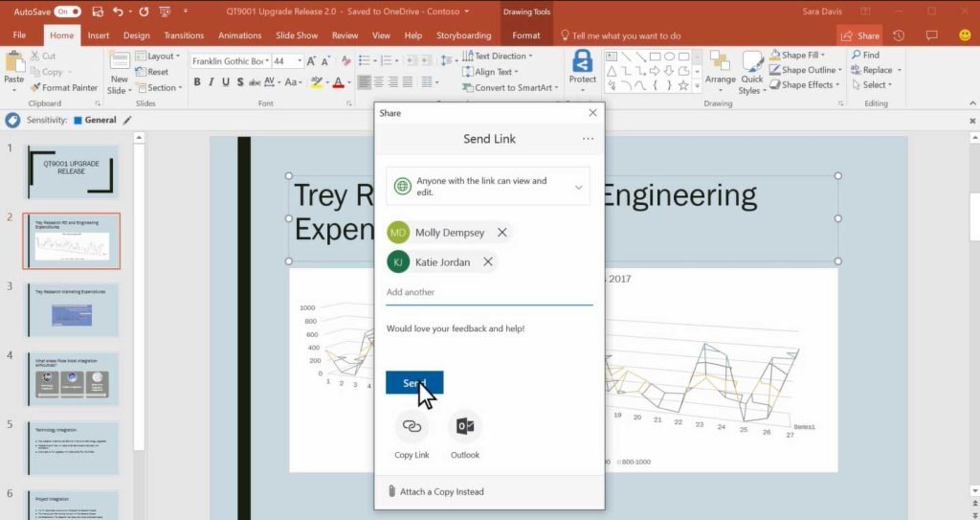The width and height of the screenshot is (980, 520).
Task: Click Format Painter
Action: click(64, 87)
